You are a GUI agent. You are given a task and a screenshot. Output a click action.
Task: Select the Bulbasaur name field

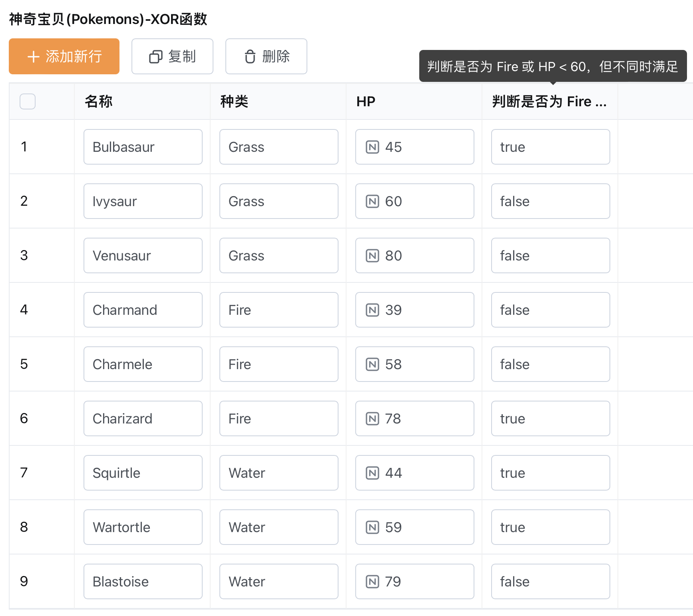click(143, 147)
